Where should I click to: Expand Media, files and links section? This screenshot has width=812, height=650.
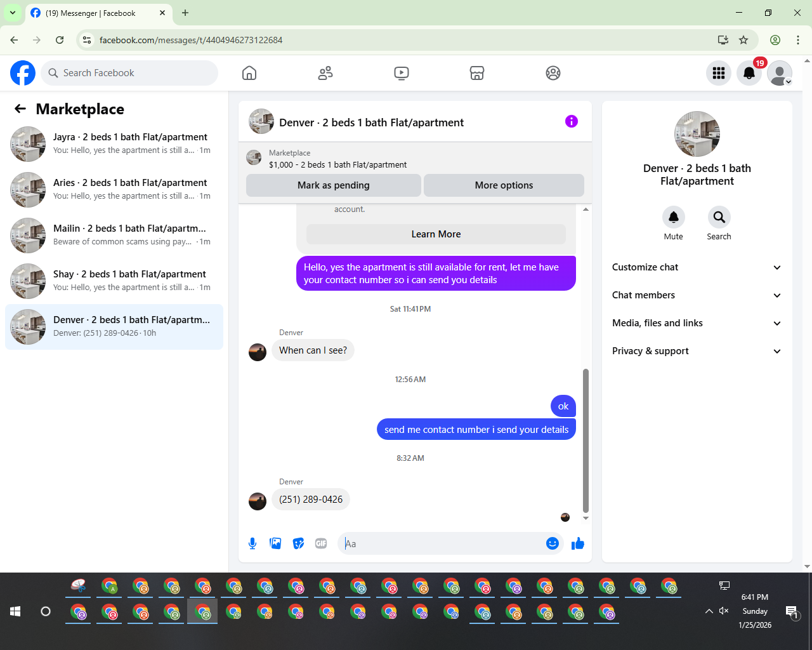697,323
